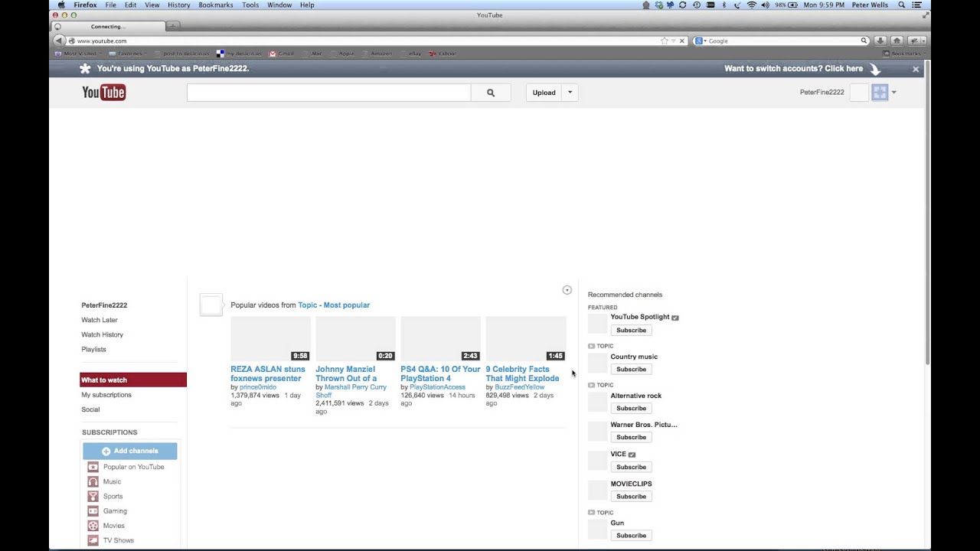Image resolution: width=980 pixels, height=551 pixels.
Task: Click the Wi-Fi status icon
Action: pos(752,5)
